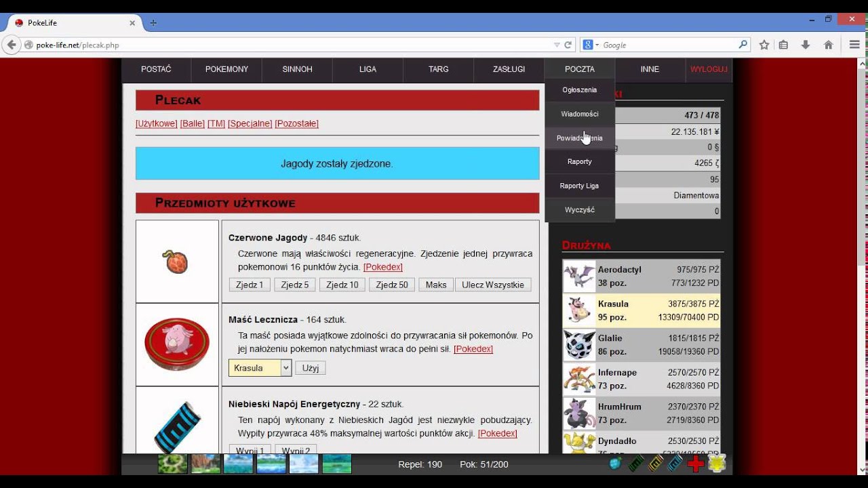Open the Firefox hamburger menu
This screenshot has height=488, width=868.
coord(854,45)
